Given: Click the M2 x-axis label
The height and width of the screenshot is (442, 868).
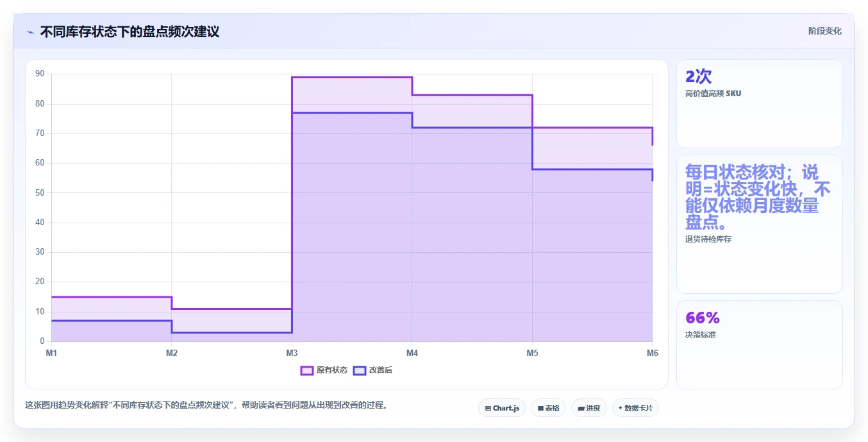Looking at the screenshot, I should click(x=172, y=353).
